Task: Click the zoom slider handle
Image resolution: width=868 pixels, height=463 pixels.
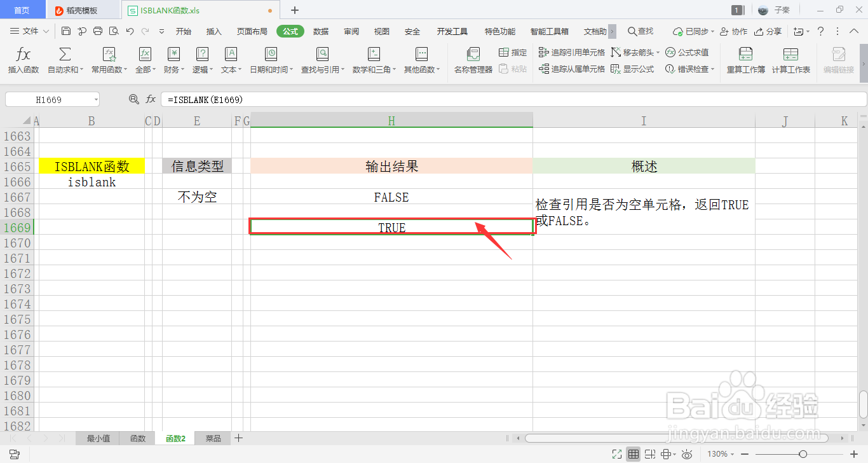Action: (803, 454)
